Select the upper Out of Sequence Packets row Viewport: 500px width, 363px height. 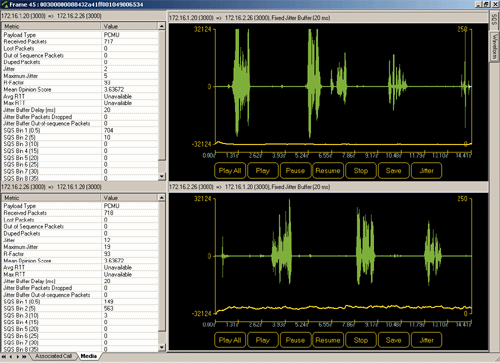click(x=80, y=55)
